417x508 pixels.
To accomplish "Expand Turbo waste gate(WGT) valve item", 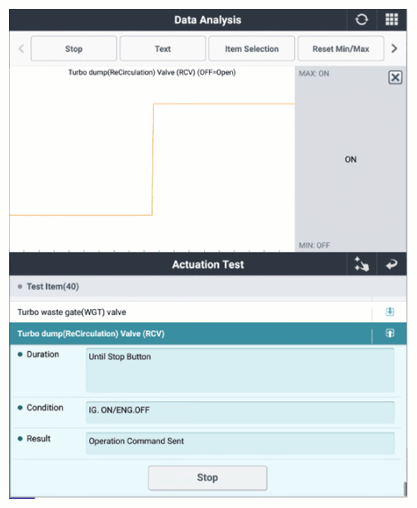I will [x=390, y=312].
